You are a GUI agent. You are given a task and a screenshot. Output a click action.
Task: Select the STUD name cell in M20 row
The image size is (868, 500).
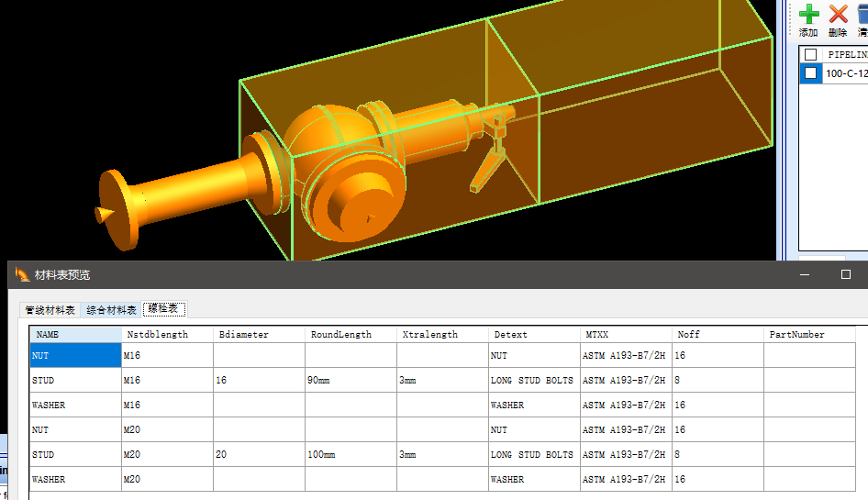76,455
